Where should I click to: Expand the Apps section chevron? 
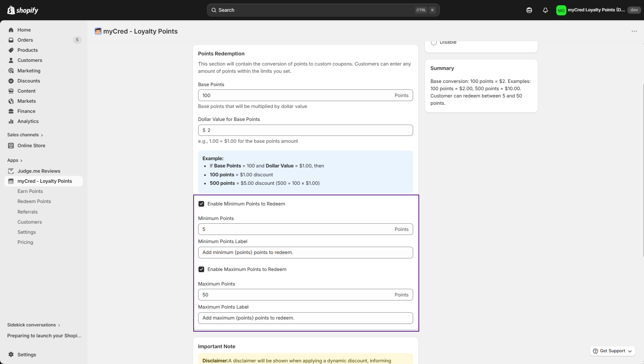21,161
